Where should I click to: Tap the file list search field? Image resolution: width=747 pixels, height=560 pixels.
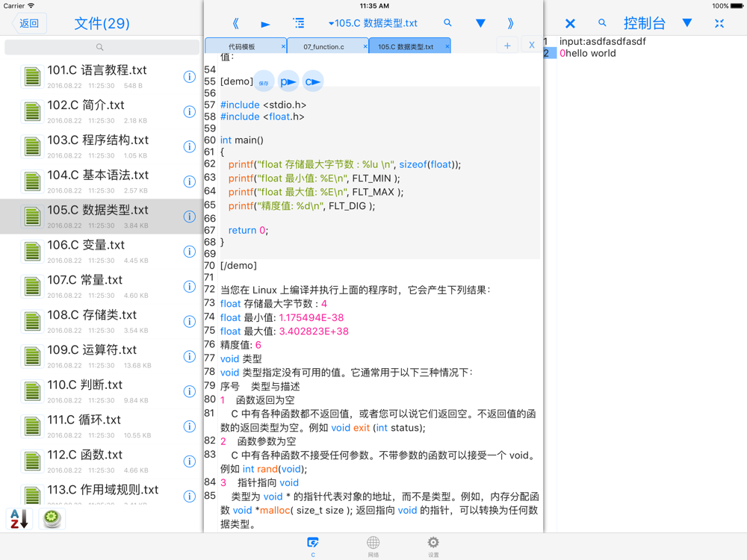tap(102, 47)
